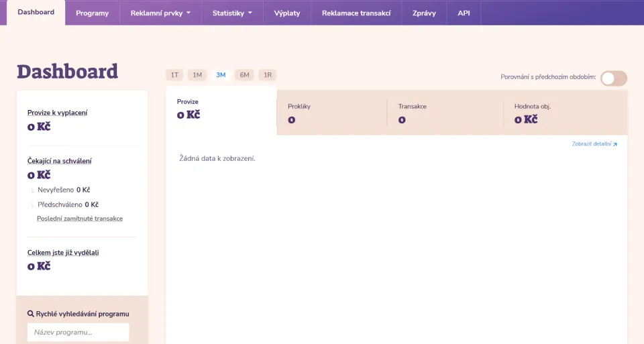The width and height of the screenshot is (644, 344).
Task: Click the magnifier icon beside Rychlé vyhledávání
Action: [x=31, y=314]
